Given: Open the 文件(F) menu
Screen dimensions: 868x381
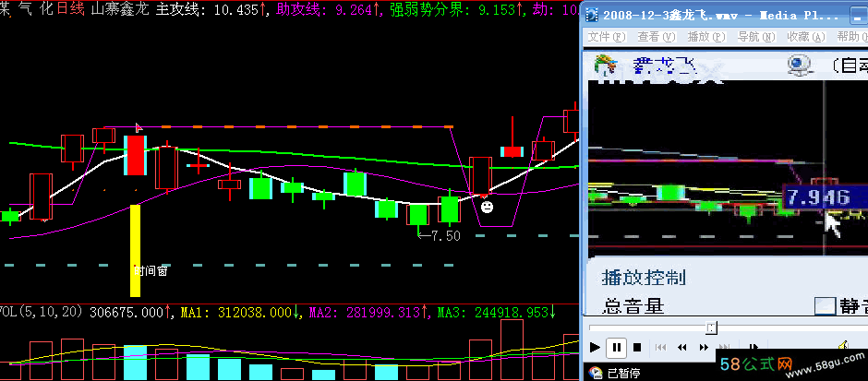Looking at the screenshot, I should pyautogui.click(x=606, y=37).
